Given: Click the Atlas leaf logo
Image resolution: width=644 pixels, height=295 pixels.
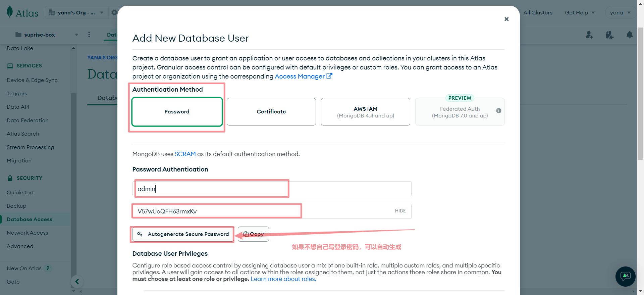Looking at the screenshot, I should [x=10, y=12].
